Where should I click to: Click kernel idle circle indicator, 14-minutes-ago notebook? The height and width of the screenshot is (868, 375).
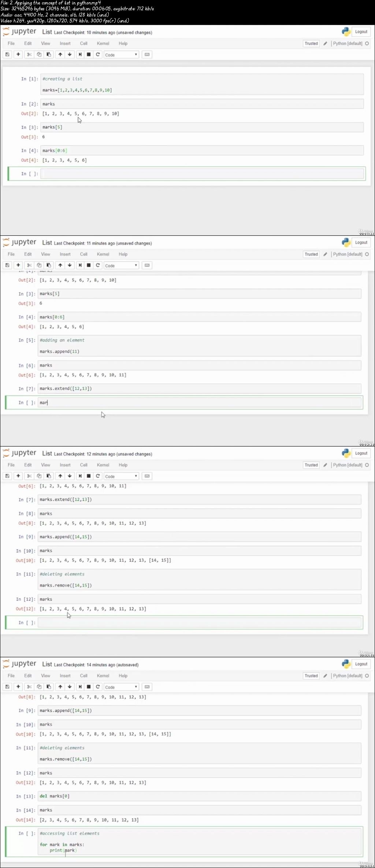tap(367, 676)
